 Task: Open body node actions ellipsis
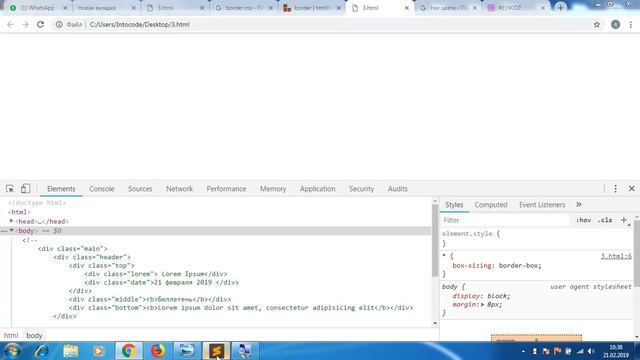4,231
